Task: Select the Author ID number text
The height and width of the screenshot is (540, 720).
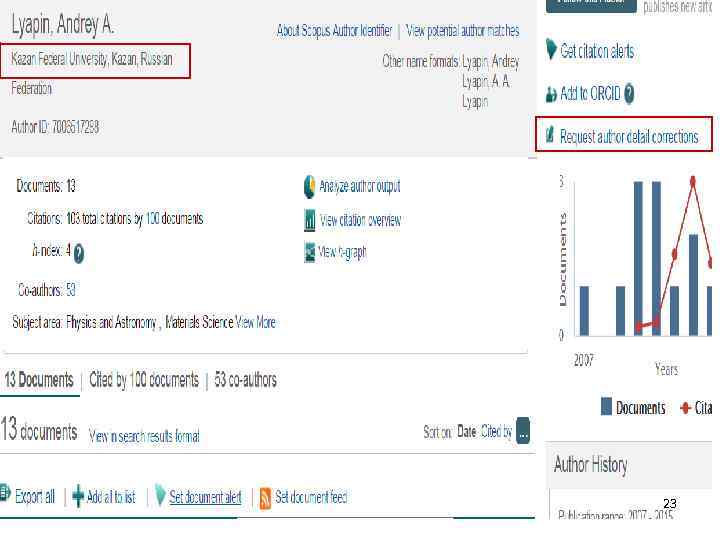Action: 75,127
